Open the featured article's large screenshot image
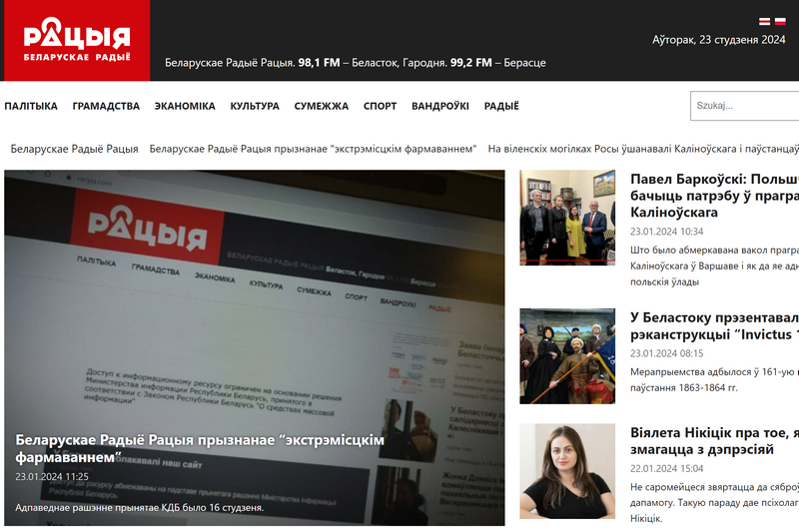 point(254,299)
